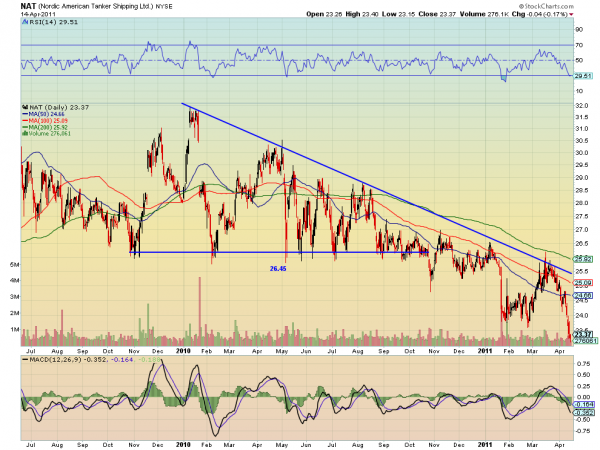Click the 1M label on the volume scale
Image resolution: width=600 pixels, height=450 pixels.
pos(15,329)
